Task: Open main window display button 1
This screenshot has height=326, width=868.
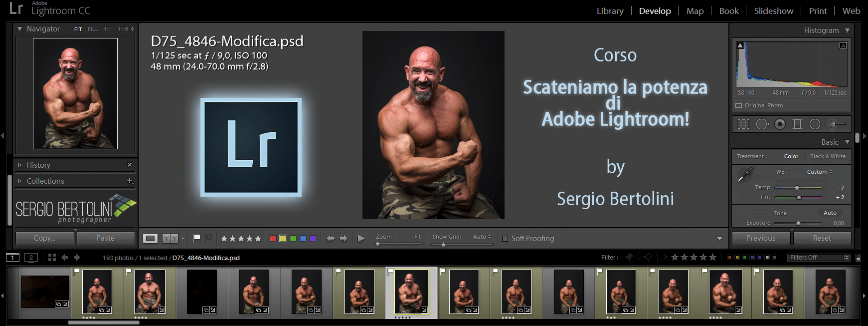Action: click(13, 258)
